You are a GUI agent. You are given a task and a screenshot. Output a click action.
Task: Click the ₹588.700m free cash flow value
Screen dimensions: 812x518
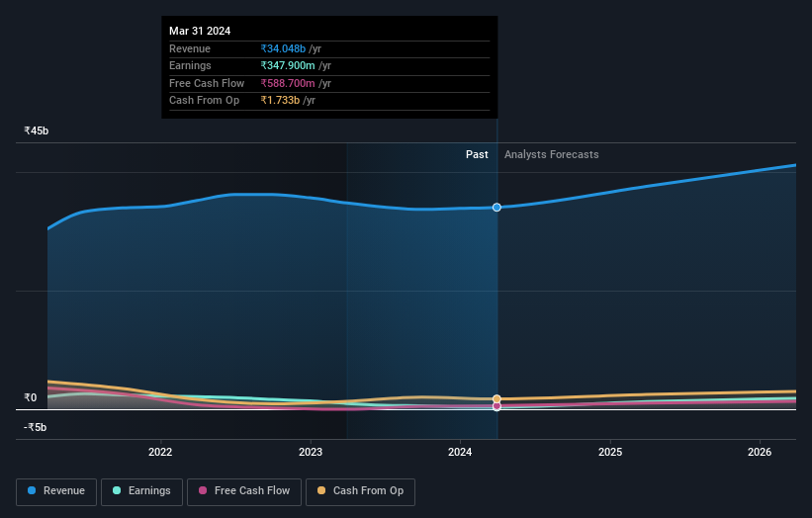coord(288,83)
